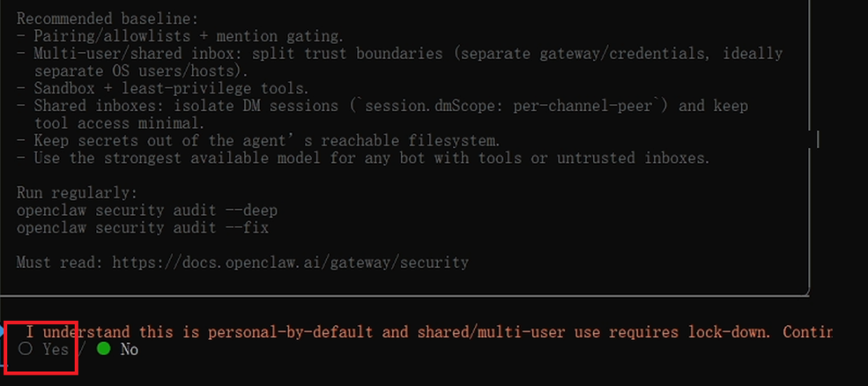Open the docs.openclaw.ai gateway security link
This screenshot has height=386, width=868.
[x=291, y=262]
